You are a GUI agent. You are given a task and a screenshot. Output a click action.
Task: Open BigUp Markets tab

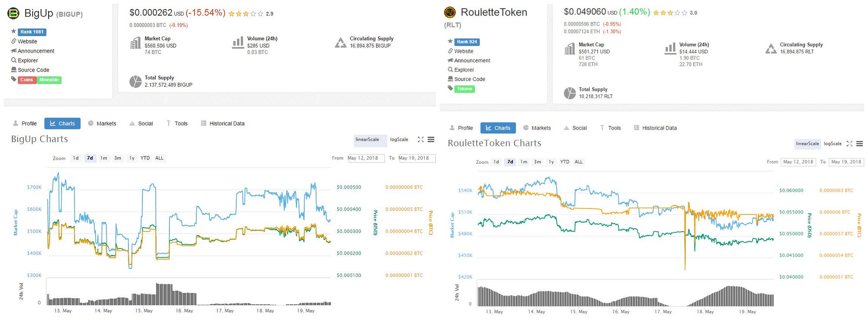point(102,124)
